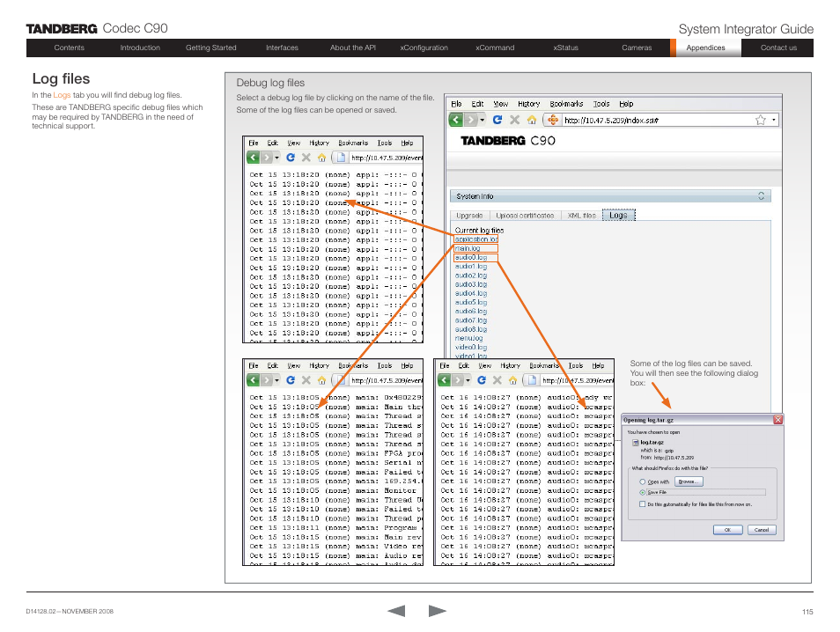
Task: Go to Getting Started section
Action: 211,48
